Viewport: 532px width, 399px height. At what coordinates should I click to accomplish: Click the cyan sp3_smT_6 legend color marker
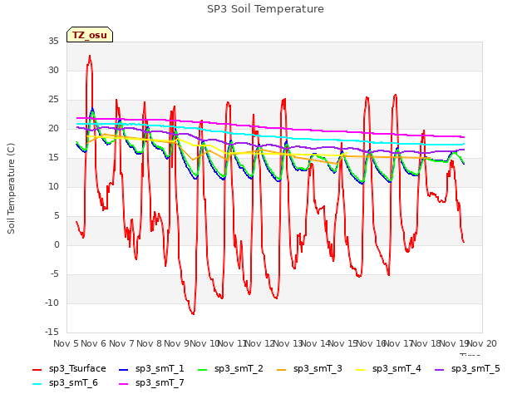click(37, 384)
